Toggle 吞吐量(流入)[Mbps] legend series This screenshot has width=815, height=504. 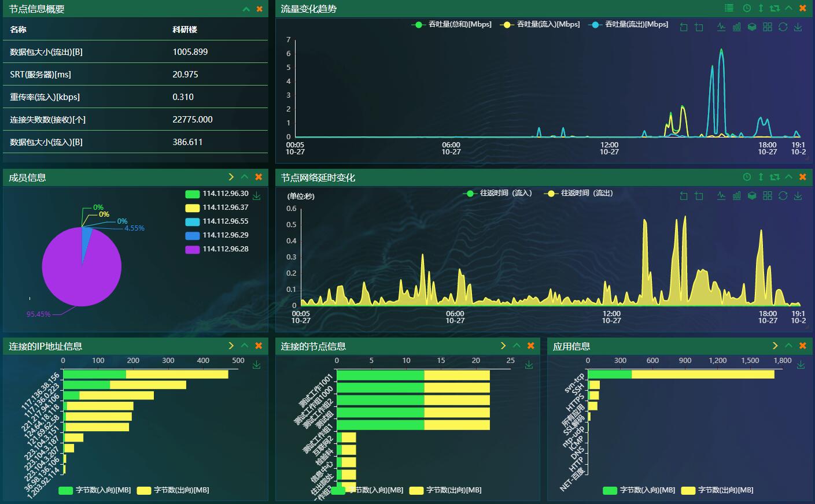(x=540, y=24)
